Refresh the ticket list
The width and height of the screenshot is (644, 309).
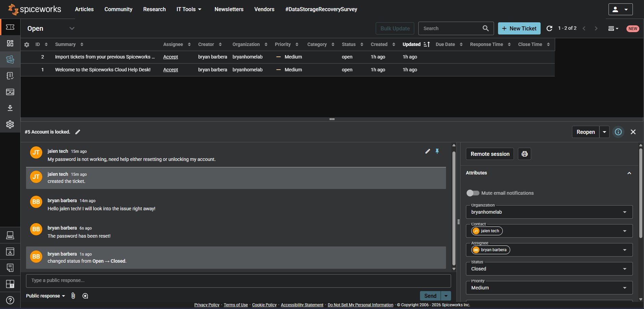tap(549, 28)
